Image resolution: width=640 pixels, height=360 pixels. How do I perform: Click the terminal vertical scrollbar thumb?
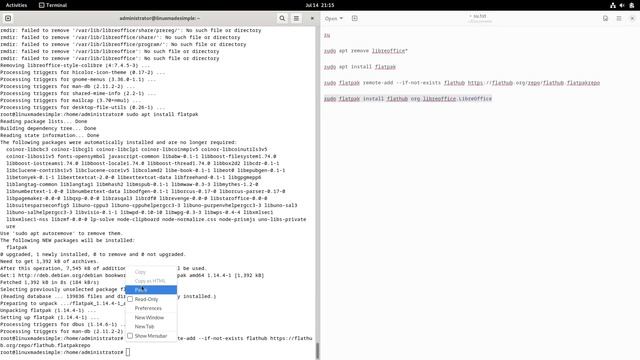(x=318, y=351)
